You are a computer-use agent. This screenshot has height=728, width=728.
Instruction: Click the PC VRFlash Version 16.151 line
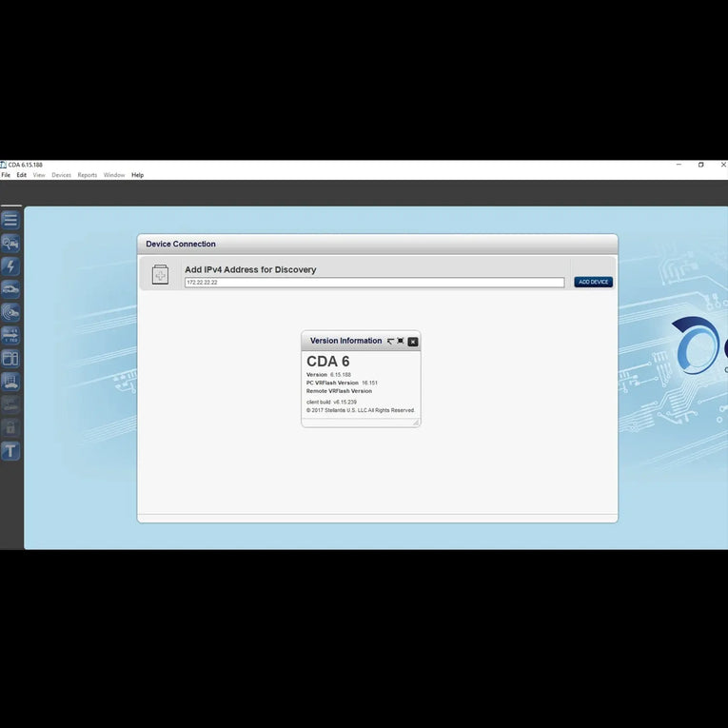pos(342,384)
